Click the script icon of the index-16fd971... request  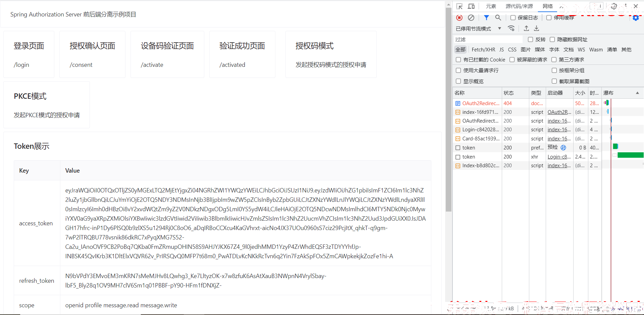coord(458,112)
